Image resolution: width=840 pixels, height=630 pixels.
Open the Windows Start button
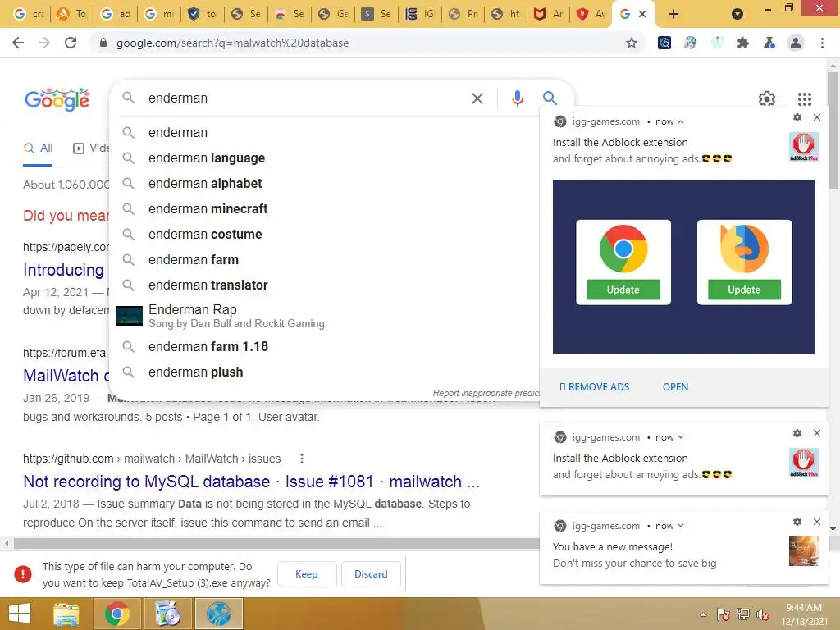point(20,614)
